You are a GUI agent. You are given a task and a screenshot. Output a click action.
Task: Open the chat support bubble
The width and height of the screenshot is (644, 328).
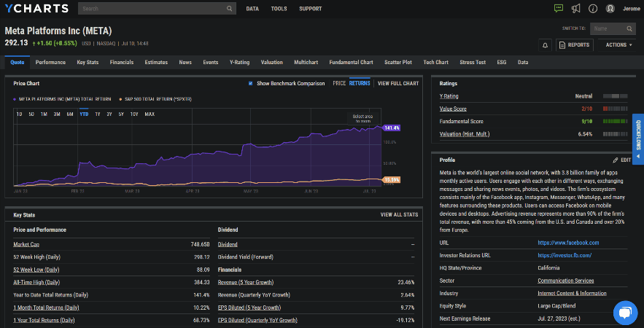[625, 312]
